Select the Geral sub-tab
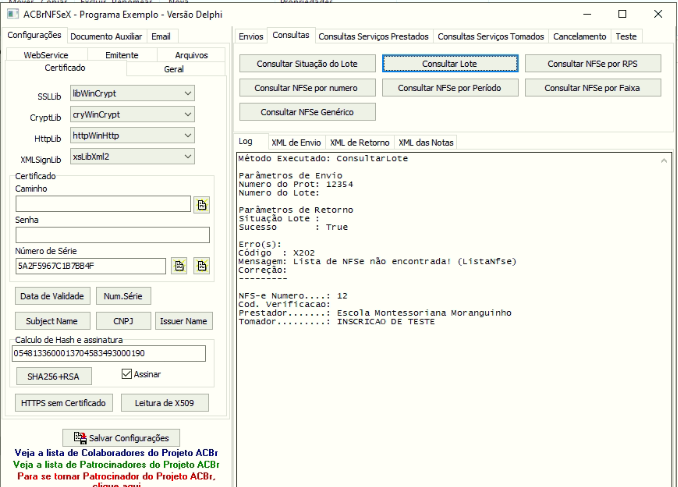 [174, 69]
